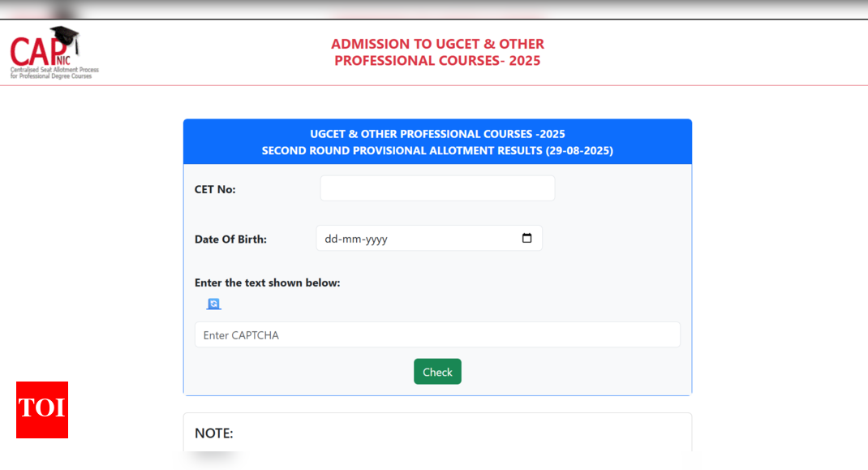
Task: Click the graduation cap on CAP logo
Action: [x=66, y=37]
